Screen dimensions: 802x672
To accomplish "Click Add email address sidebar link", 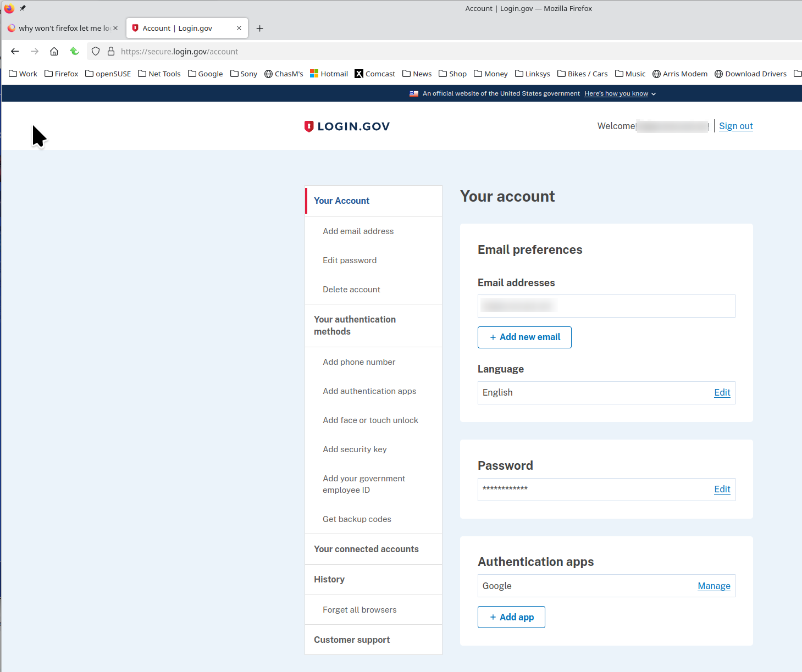I will tap(358, 231).
